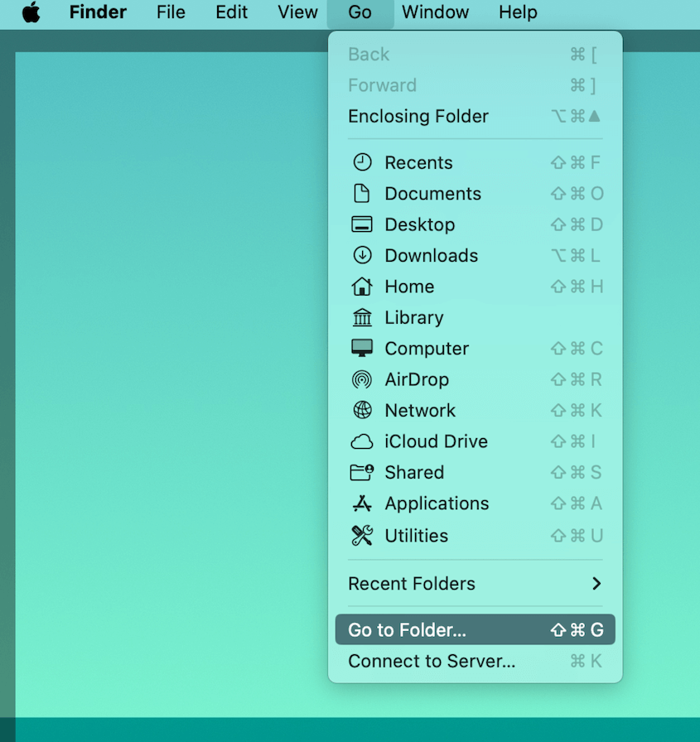The image size is (700, 742).
Task: Expand the Recent Folders submenu
Action: click(x=412, y=584)
